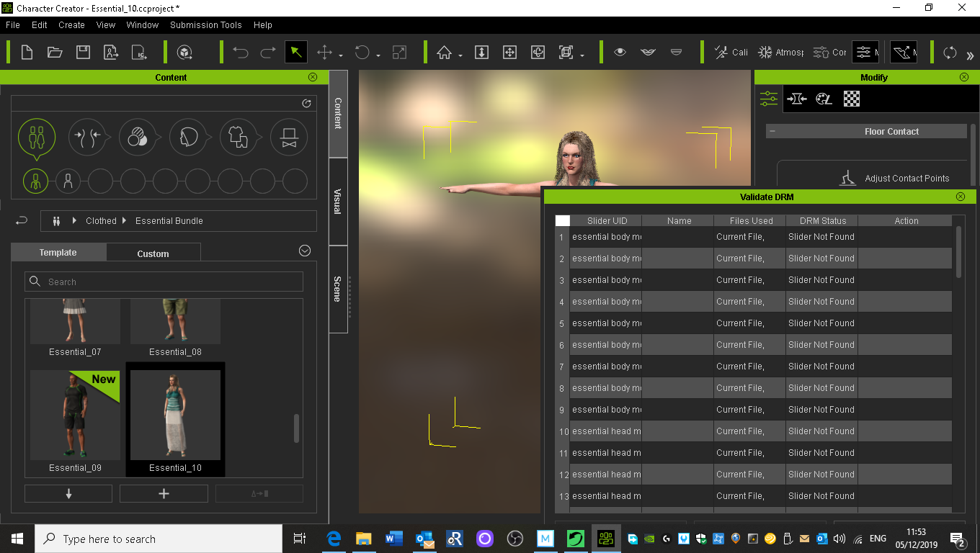The height and width of the screenshot is (553, 980).
Task: Expand the breadcrumb arrow before Essential Bundle
Action: [x=125, y=221]
